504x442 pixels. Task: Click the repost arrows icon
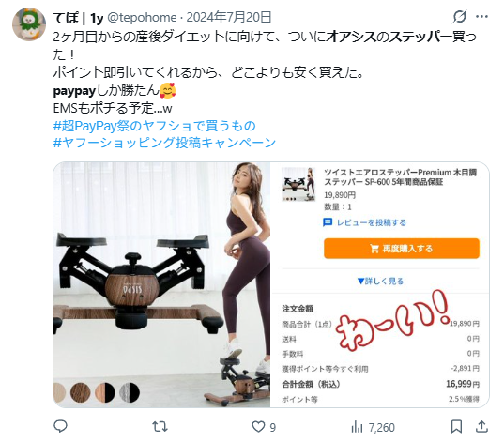(160, 427)
